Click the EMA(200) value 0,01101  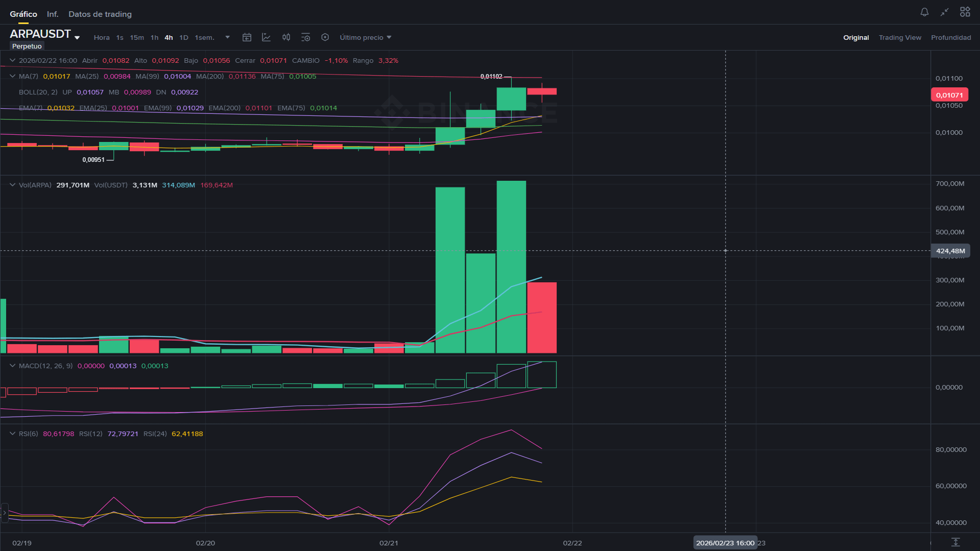tap(259, 108)
